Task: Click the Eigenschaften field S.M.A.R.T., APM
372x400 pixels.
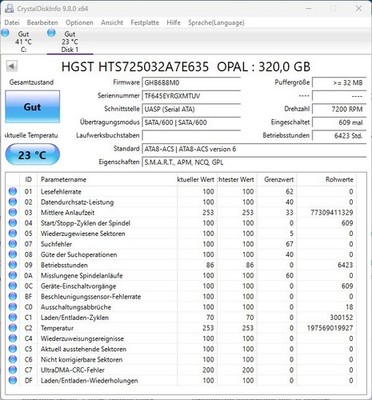Action: pyautogui.click(x=254, y=162)
